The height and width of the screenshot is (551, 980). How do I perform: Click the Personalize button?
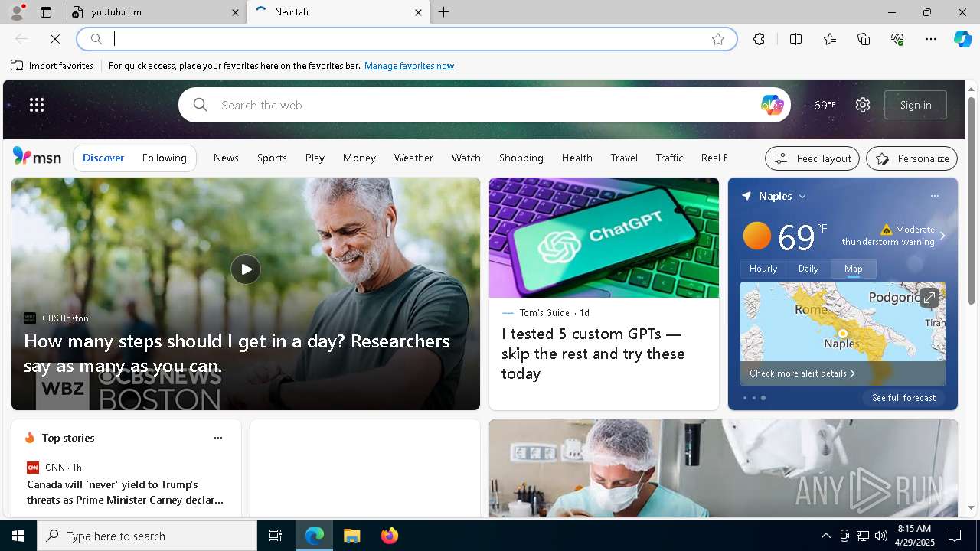912,158
